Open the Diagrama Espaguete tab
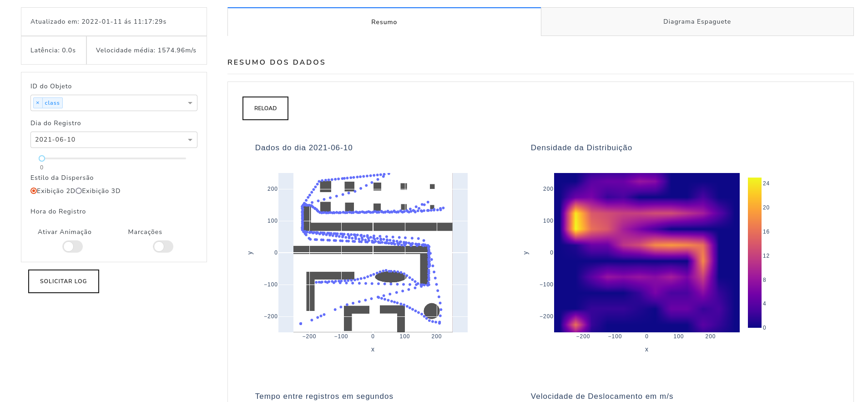 pyautogui.click(x=696, y=22)
